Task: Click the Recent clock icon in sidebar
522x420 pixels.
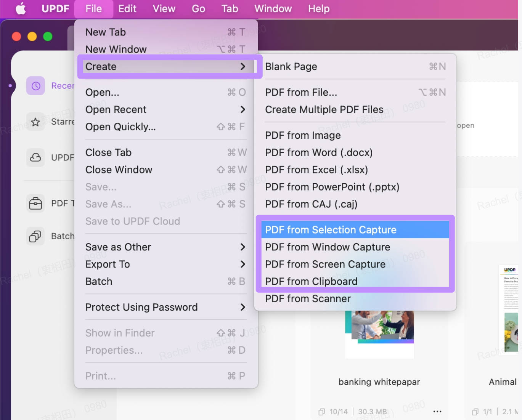Action: (x=35, y=86)
